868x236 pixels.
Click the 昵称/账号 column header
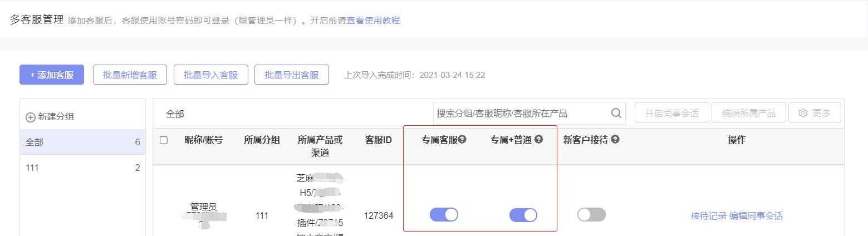(x=204, y=140)
